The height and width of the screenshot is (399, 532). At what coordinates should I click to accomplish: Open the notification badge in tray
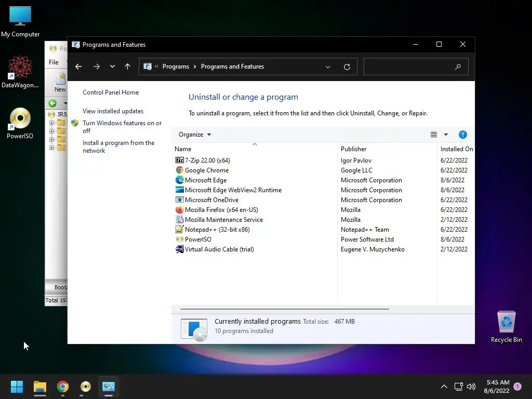[517, 387]
